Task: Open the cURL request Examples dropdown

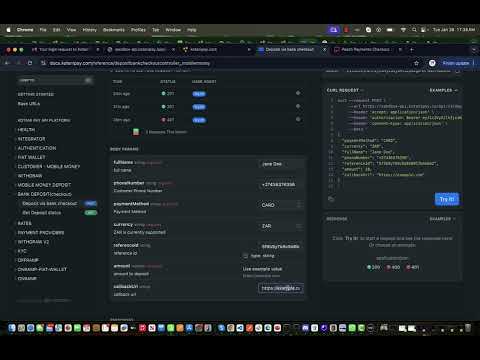Action: click(x=443, y=90)
